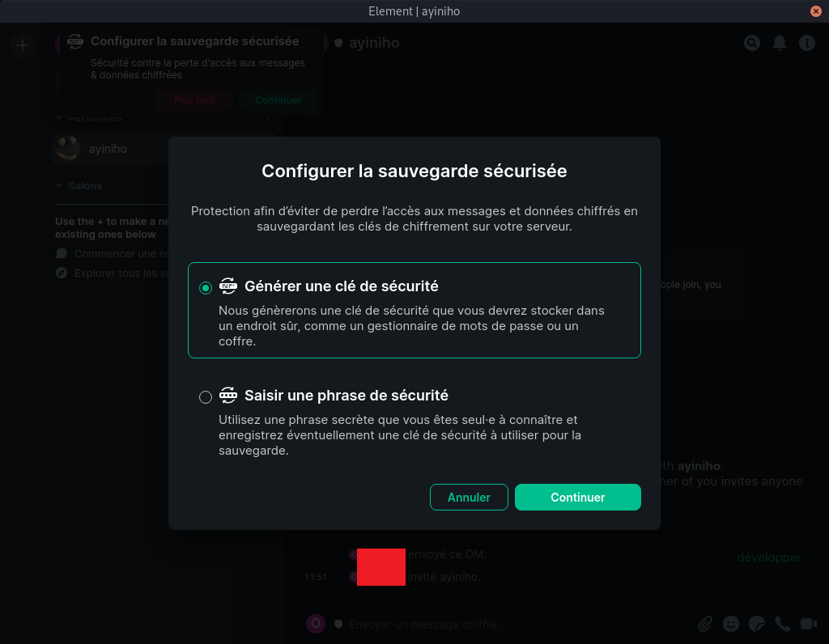
Task: Click the Annuler button
Action: pos(469,497)
